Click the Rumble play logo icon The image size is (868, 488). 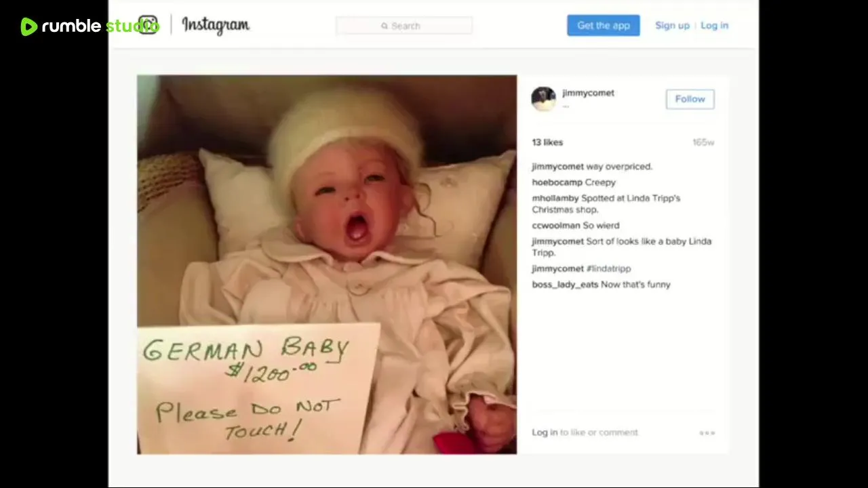click(x=28, y=26)
